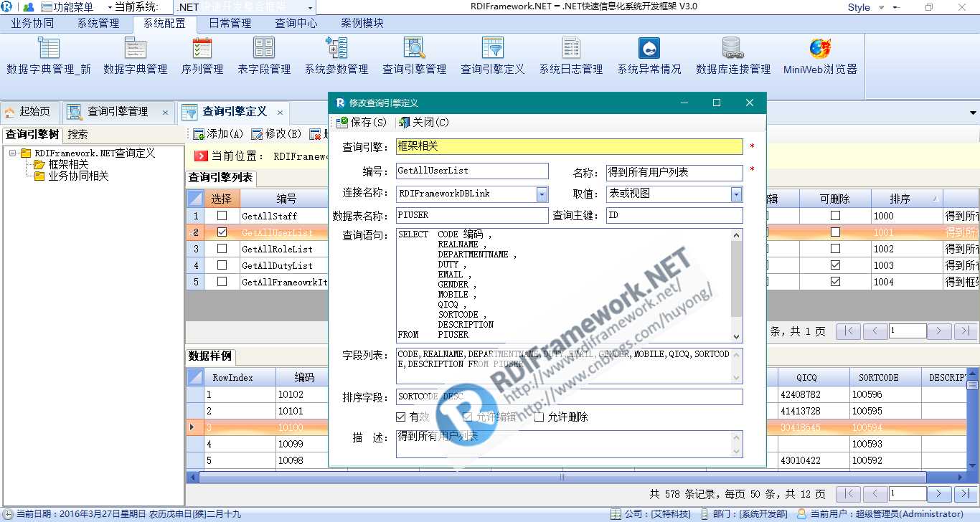Uncheck selection for GetAllUserList row
Screen dimensions: 980x522
[x=222, y=232]
